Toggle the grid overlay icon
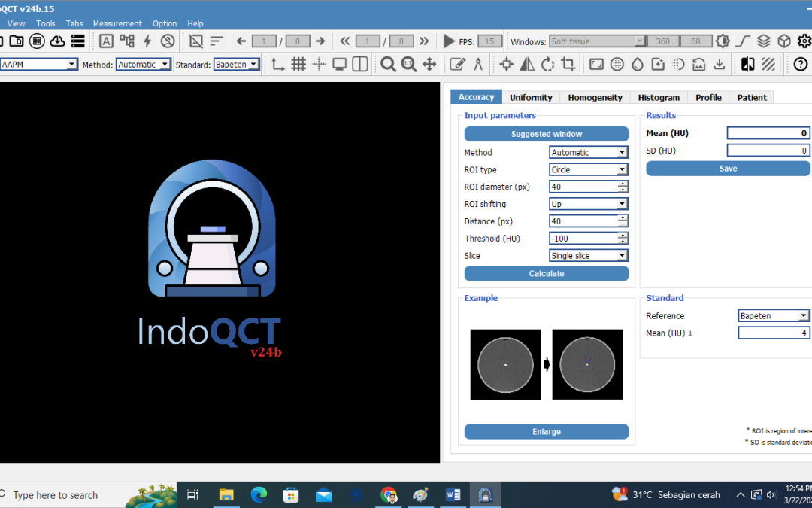 [298, 64]
